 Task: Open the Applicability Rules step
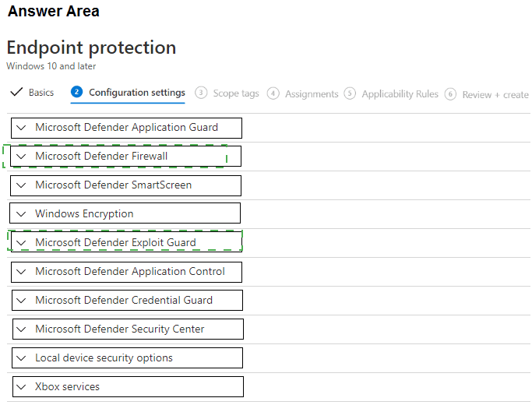tap(400, 94)
